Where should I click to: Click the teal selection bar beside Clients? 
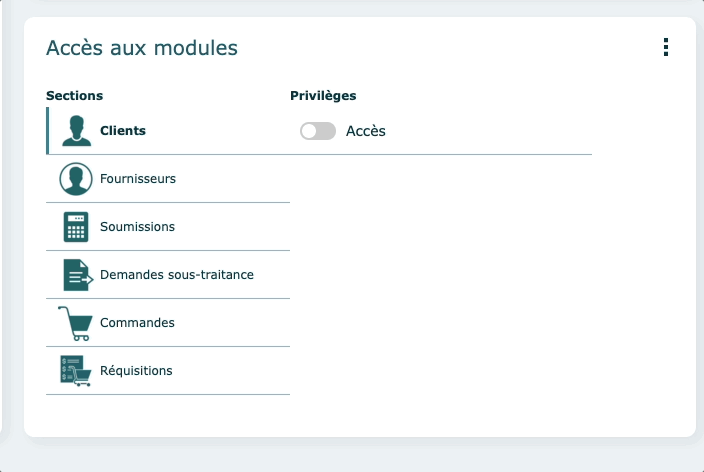47,131
